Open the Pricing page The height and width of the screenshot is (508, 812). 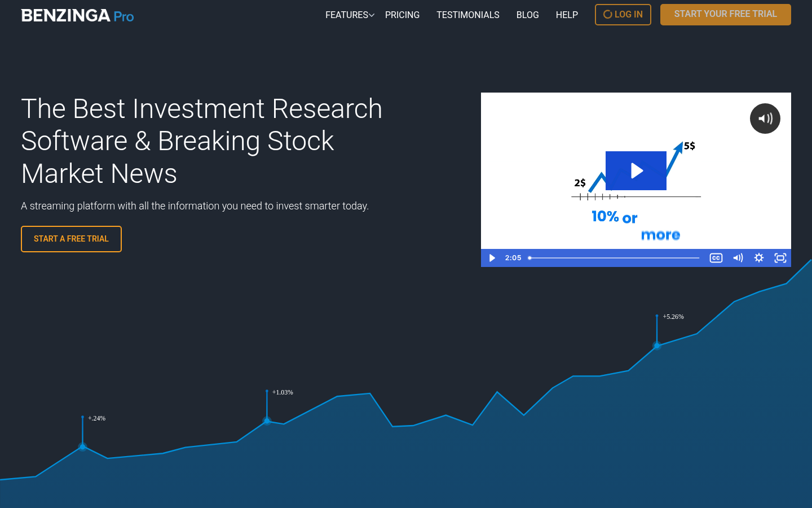[x=402, y=15]
